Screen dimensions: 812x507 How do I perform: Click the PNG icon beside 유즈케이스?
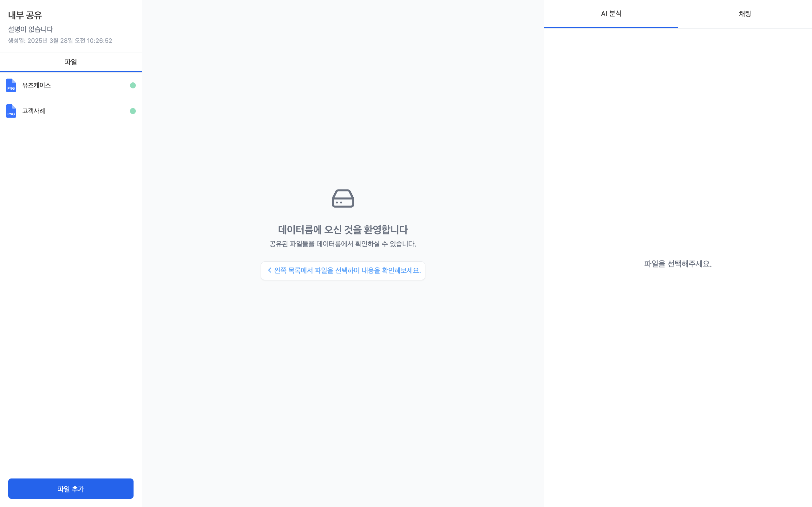(11, 86)
